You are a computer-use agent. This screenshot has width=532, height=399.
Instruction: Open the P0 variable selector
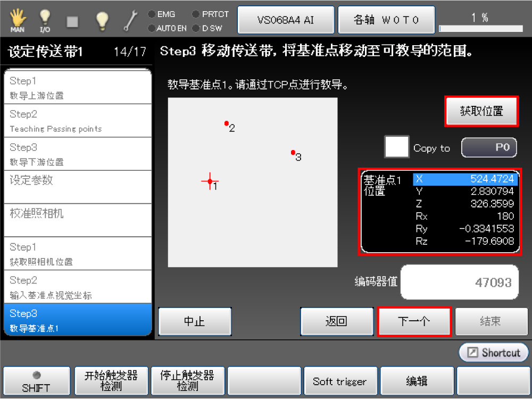click(489, 147)
